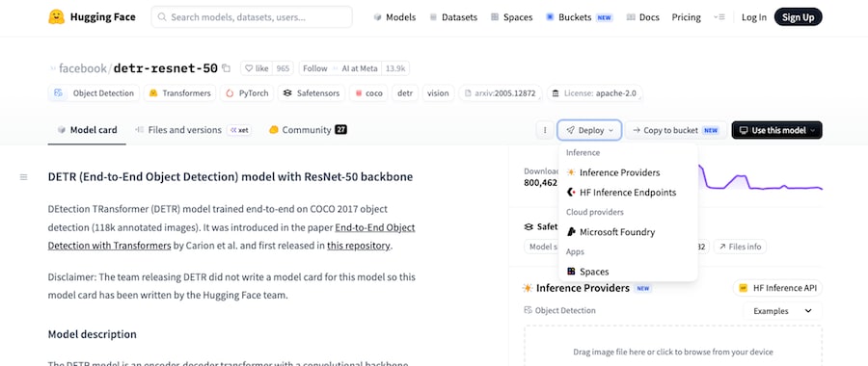Select the detr tag
Screen dimensions: 868x366
(x=405, y=93)
